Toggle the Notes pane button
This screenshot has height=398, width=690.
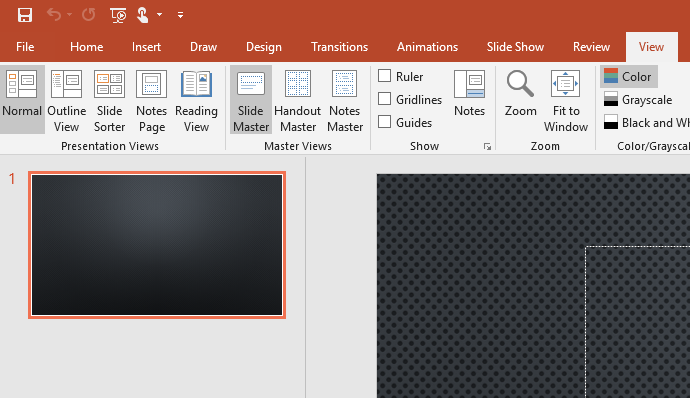point(469,93)
